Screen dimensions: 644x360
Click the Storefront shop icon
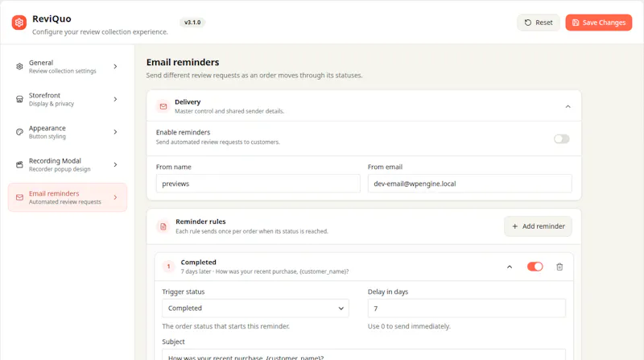click(19, 99)
